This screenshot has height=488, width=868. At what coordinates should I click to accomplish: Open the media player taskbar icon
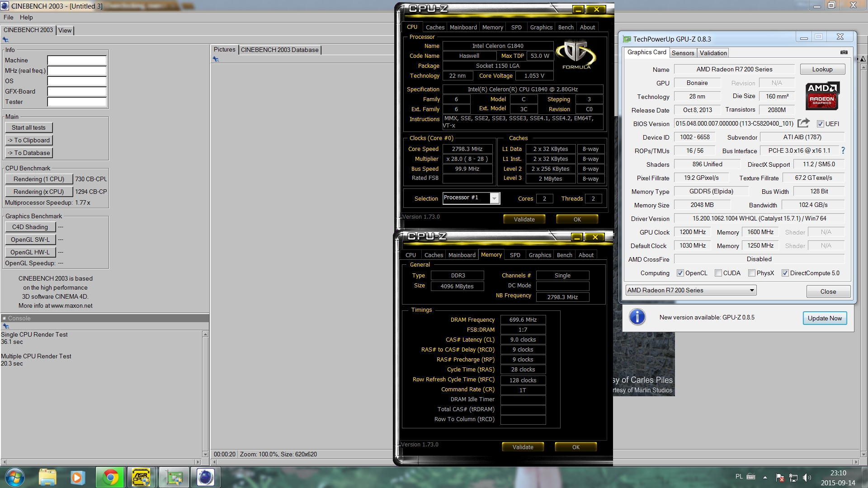coord(77,477)
